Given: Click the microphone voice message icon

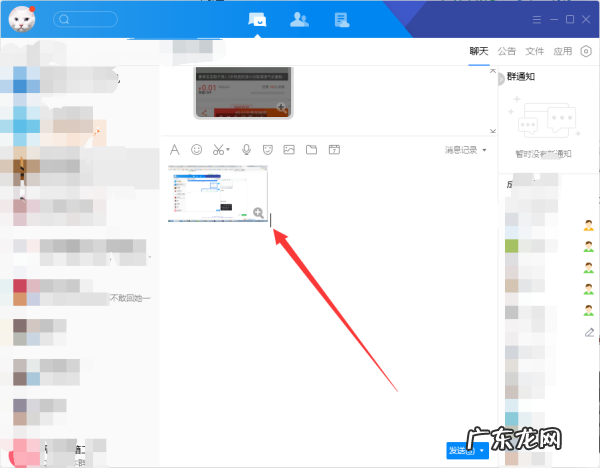Looking at the screenshot, I should point(246,150).
